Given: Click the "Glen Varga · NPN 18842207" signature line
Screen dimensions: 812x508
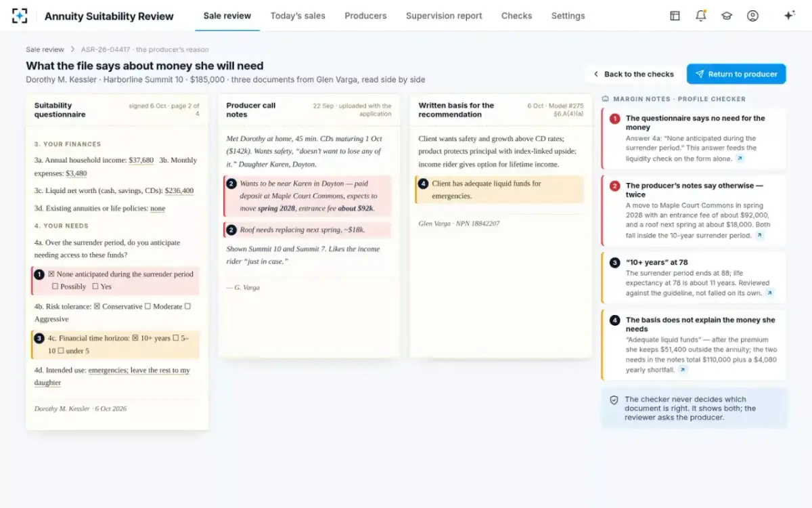Looking at the screenshot, I should click(459, 224).
